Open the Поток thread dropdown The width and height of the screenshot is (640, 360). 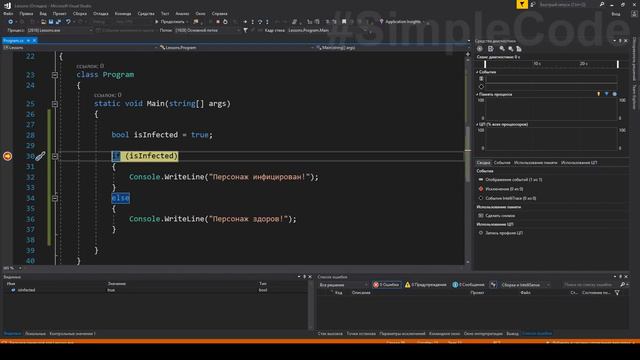207,30
